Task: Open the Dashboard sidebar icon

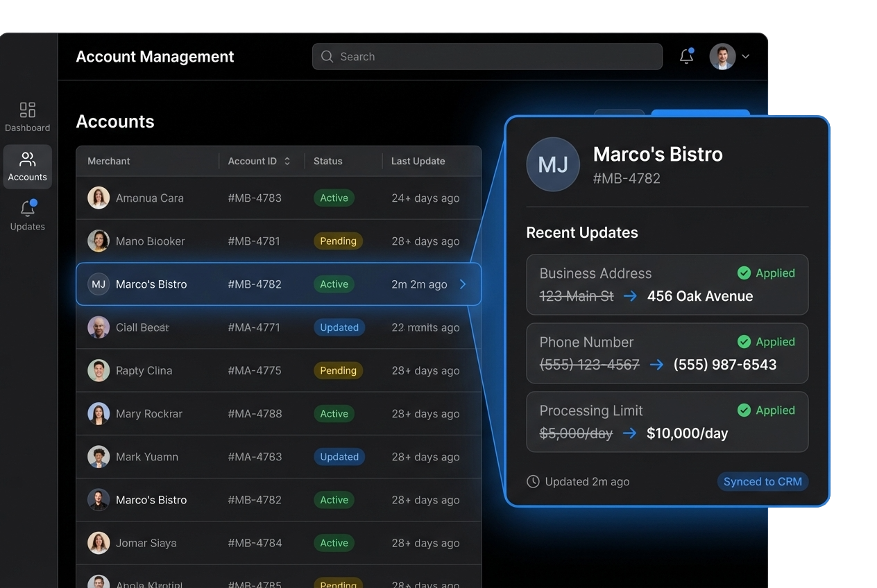Action: point(28,110)
